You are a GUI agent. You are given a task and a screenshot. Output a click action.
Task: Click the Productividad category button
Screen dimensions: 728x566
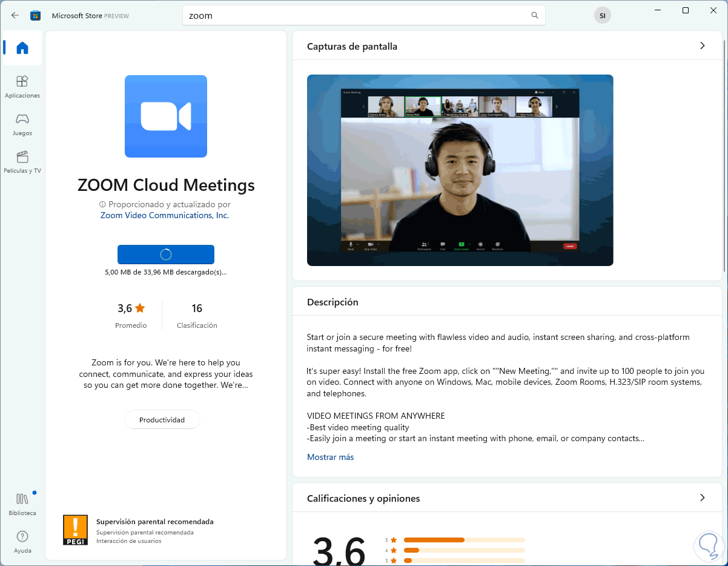[x=162, y=419]
